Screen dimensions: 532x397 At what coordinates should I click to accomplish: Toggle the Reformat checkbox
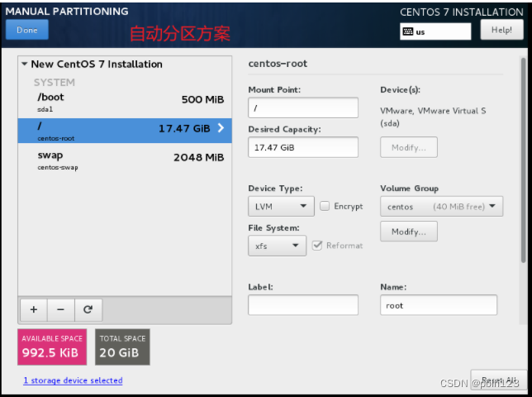[x=317, y=245]
